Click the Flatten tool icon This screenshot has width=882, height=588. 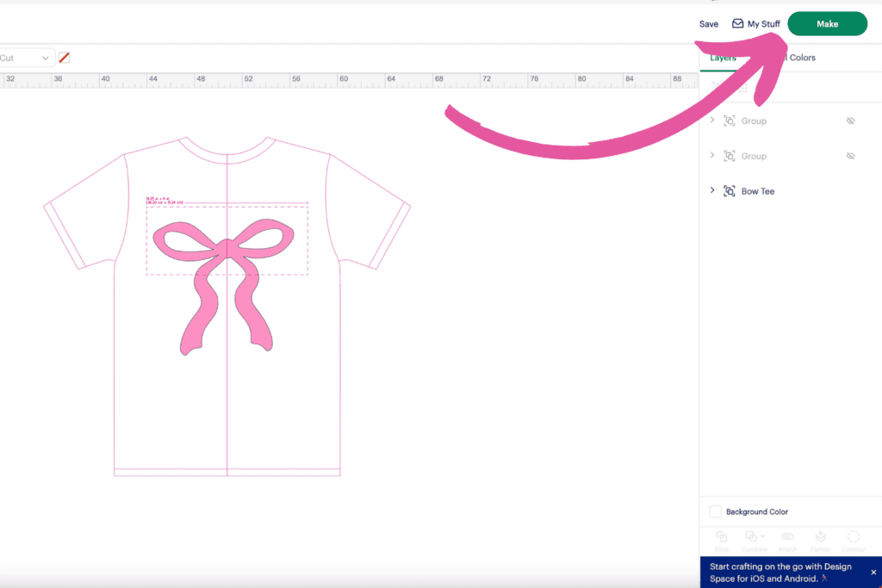(x=820, y=538)
